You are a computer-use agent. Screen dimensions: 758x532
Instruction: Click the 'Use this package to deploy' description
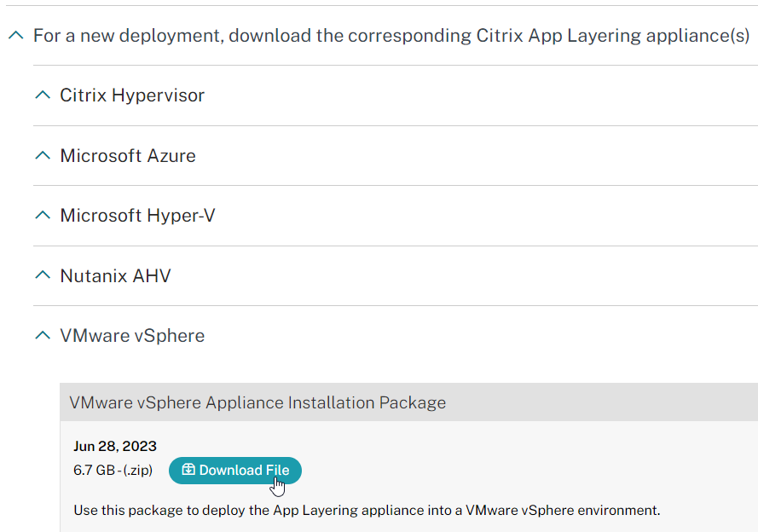tap(367, 510)
